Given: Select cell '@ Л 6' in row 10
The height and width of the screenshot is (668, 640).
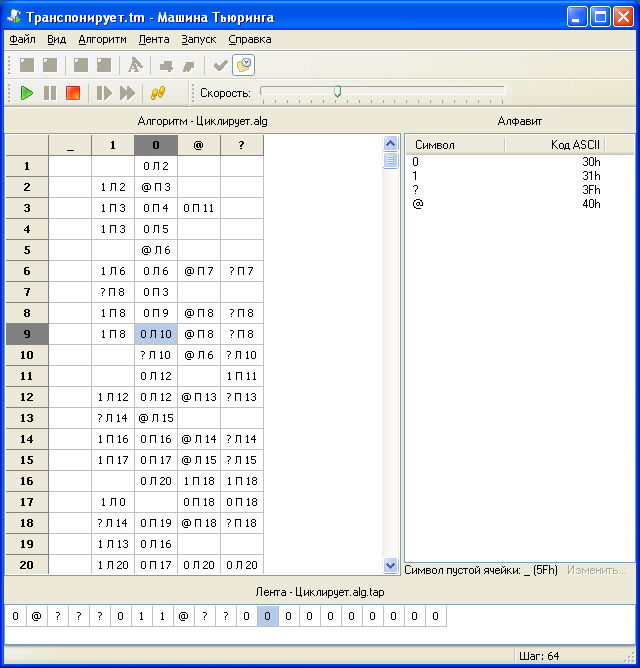Looking at the screenshot, I should pos(199,355).
